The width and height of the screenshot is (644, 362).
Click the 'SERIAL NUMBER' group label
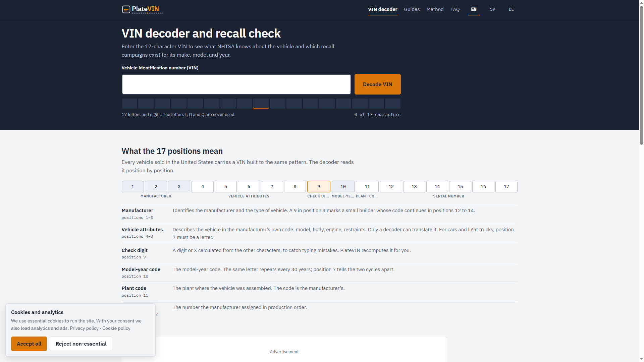pos(448,196)
